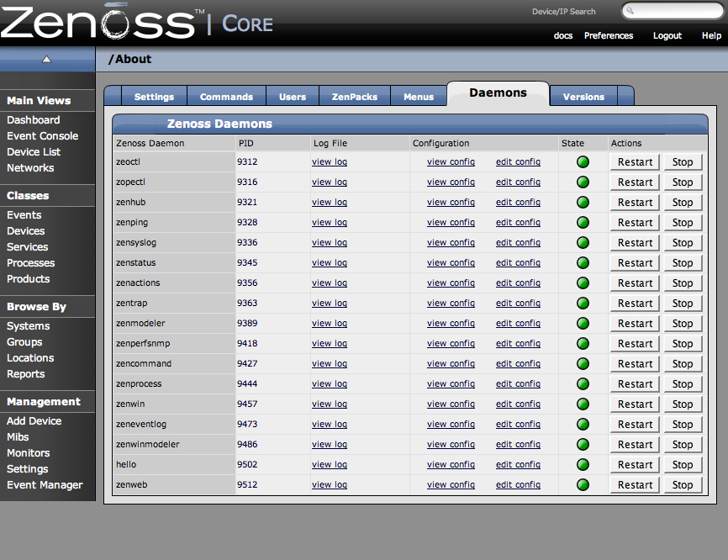728x560 pixels.
Task: Edit config for zeneventlog
Action: (x=518, y=425)
